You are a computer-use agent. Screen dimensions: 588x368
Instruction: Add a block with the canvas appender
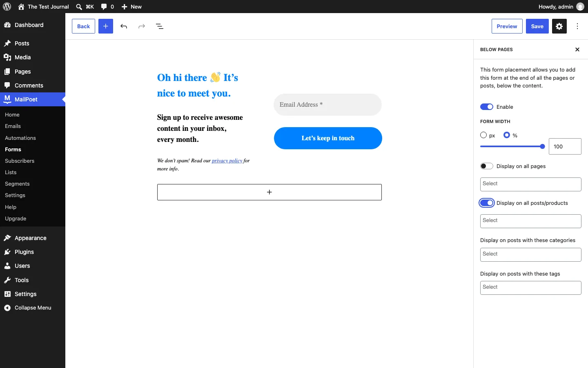[269, 192]
